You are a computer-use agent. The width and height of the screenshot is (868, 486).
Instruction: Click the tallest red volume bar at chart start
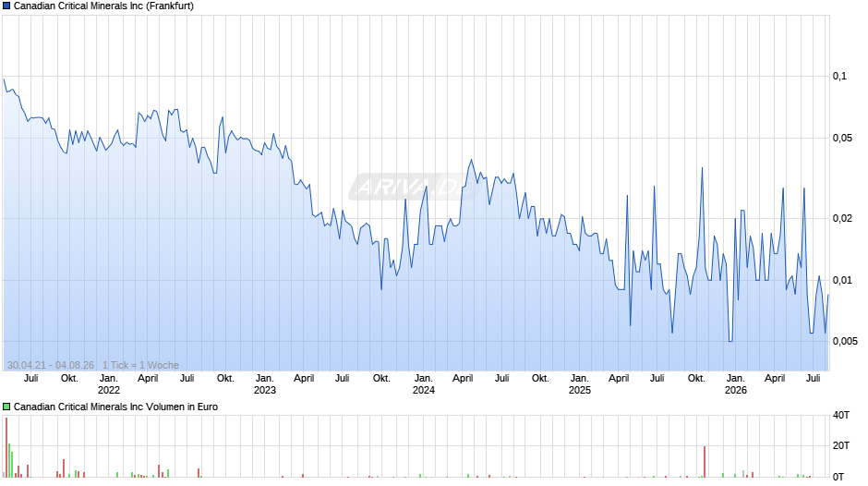6,447
